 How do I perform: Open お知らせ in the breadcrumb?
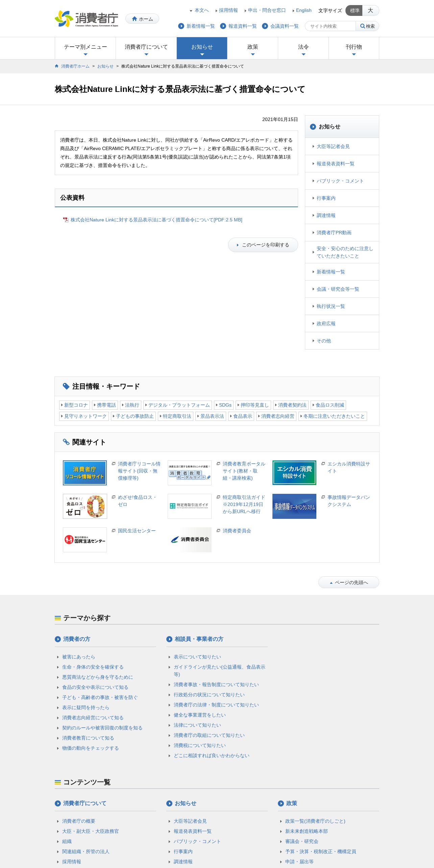point(105,66)
